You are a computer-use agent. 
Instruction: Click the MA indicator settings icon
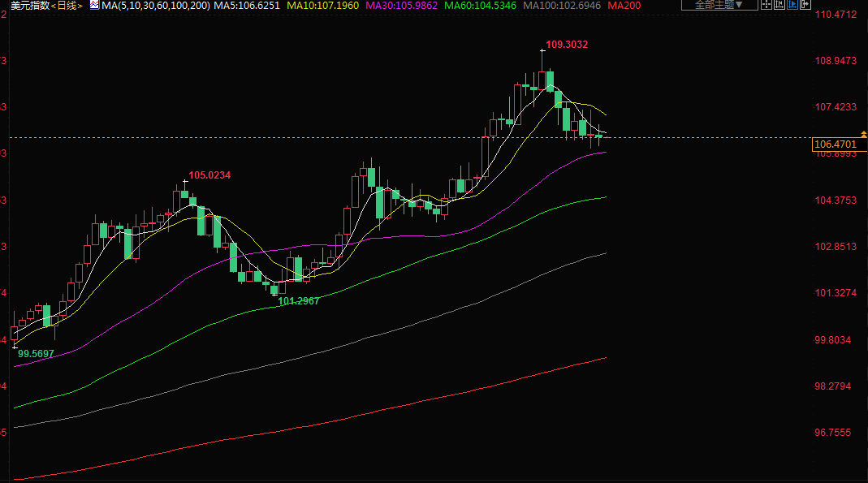tap(94, 6)
